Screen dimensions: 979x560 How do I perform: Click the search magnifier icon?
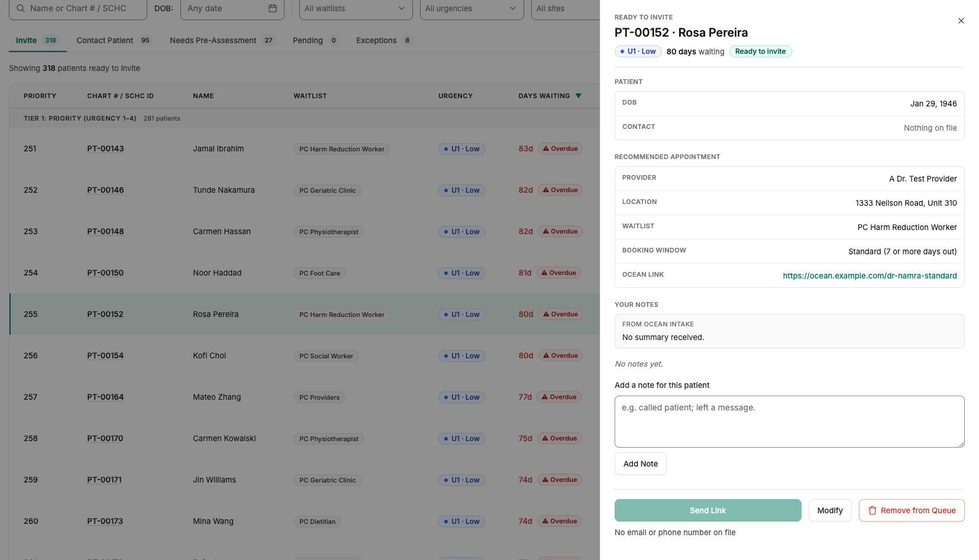click(x=21, y=8)
